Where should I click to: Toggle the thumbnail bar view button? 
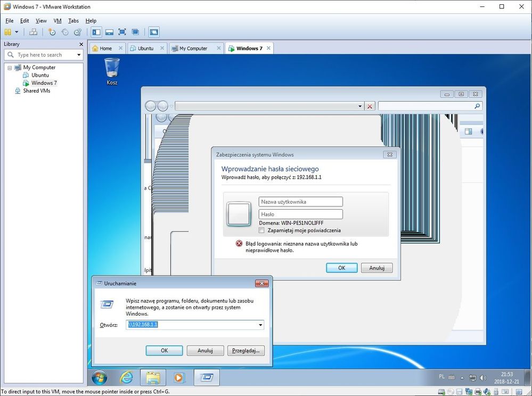[109, 32]
